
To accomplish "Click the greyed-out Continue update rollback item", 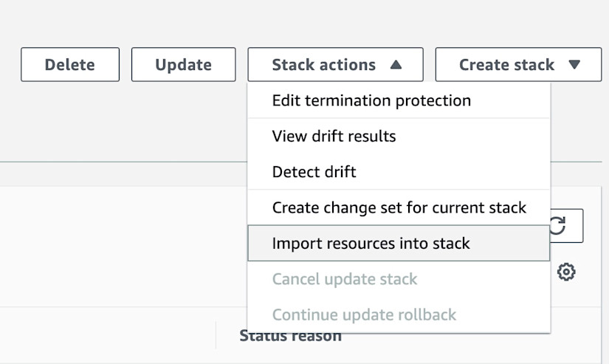I will pos(364,315).
